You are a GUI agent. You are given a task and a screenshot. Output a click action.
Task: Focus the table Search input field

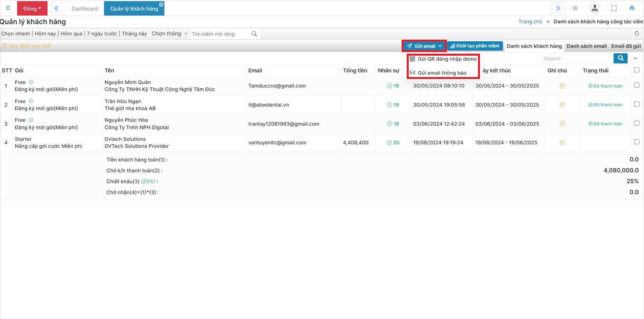tap(578, 58)
